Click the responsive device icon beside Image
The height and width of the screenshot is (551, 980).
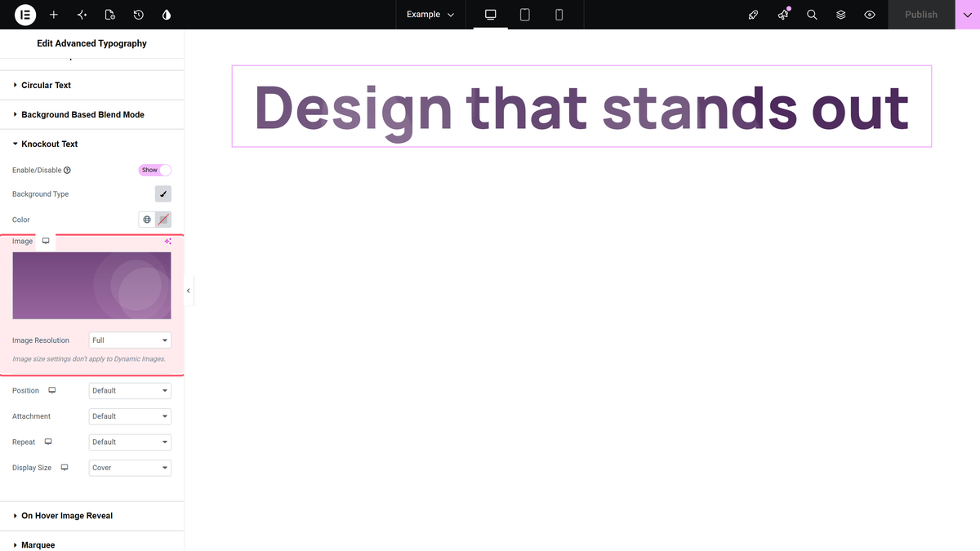(46, 241)
